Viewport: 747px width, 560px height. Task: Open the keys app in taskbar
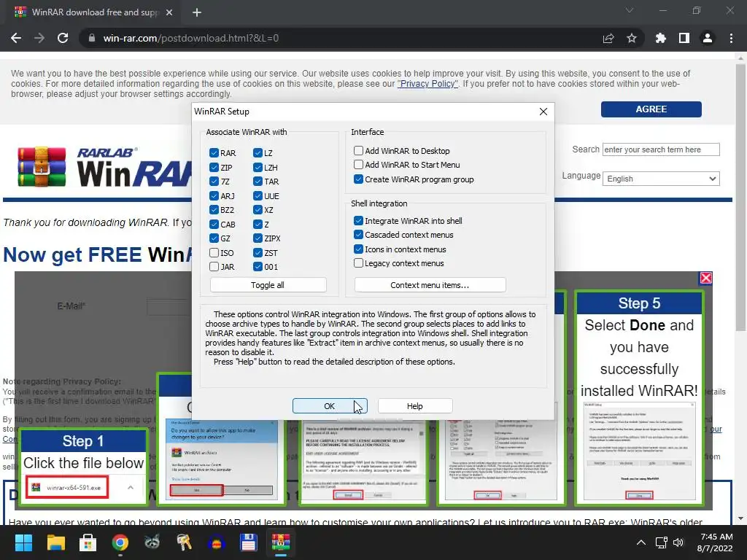click(184, 542)
